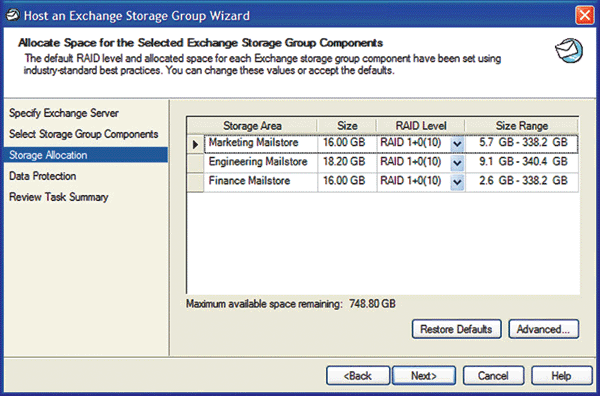Open RAID Level dropdown for Finance Mailstore
The width and height of the screenshot is (600, 396).
[457, 183]
